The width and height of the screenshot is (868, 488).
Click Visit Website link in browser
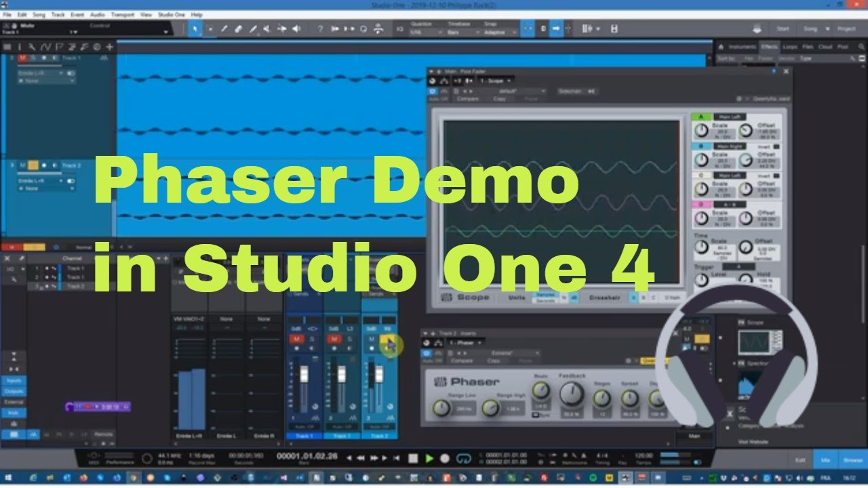click(753, 441)
